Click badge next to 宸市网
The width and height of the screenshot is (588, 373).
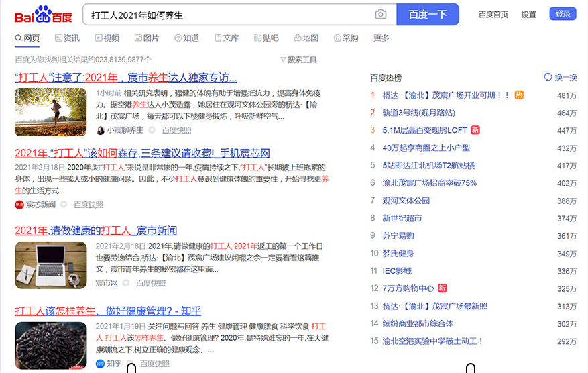tap(126, 283)
